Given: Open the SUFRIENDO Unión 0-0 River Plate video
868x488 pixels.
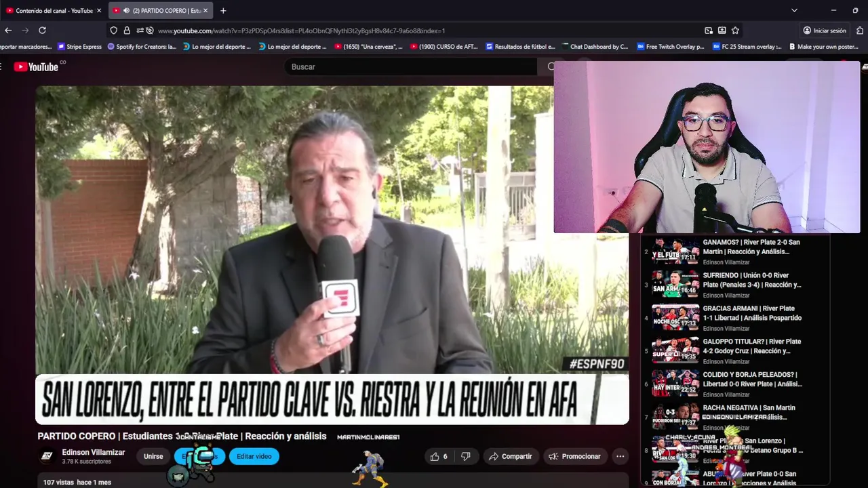Looking at the screenshot, I should [x=736, y=285].
